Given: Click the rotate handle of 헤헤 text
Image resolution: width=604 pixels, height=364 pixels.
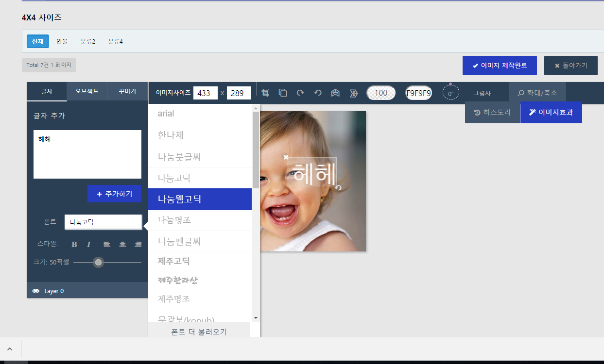Looking at the screenshot, I should [338, 188].
